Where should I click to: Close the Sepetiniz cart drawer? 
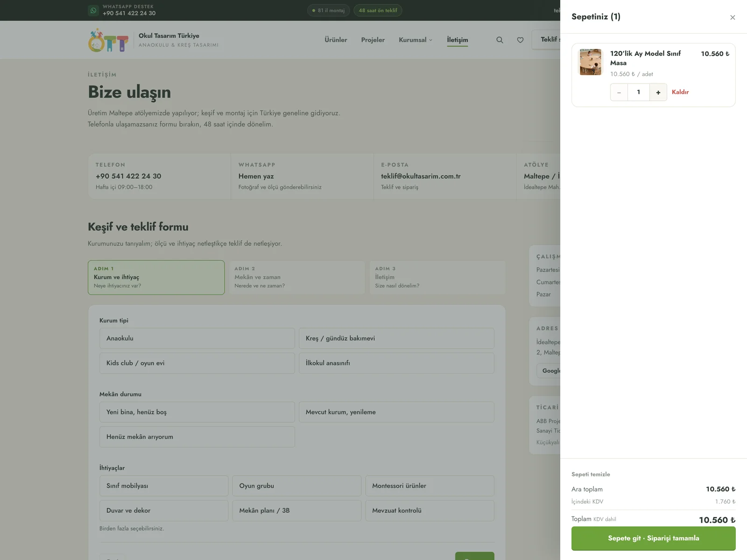[x=733, y=17]
